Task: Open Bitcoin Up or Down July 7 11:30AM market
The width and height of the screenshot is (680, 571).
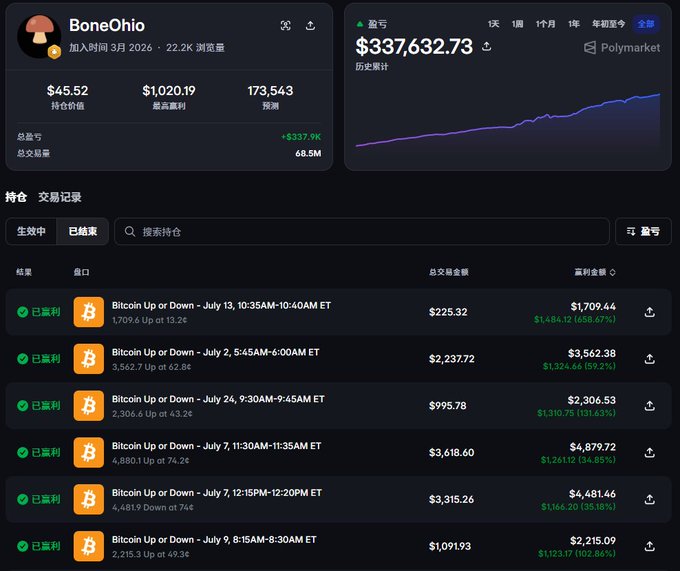Action: 216,446
